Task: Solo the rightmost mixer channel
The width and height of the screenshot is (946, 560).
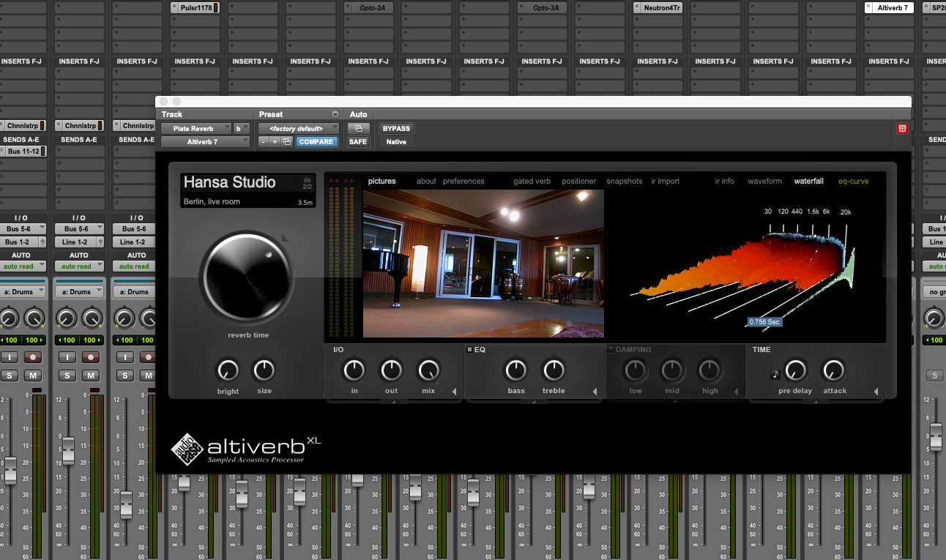Action: [934, 376]
